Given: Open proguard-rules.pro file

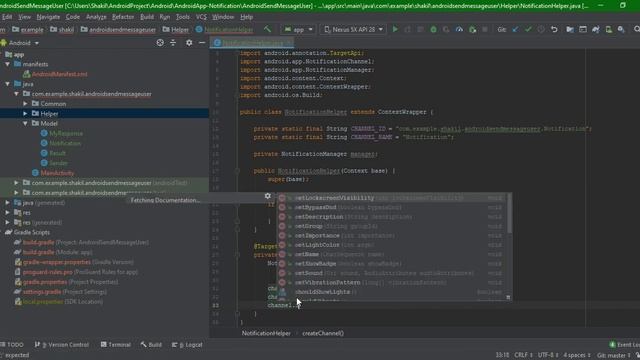Looking at the screenshot, I should click(x=47, y=272).
